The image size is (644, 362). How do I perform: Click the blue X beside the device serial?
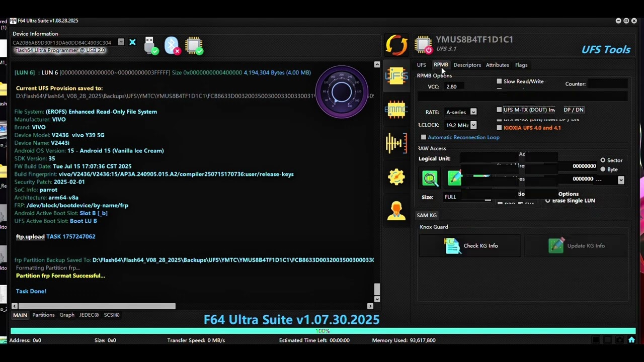(132, 42)
